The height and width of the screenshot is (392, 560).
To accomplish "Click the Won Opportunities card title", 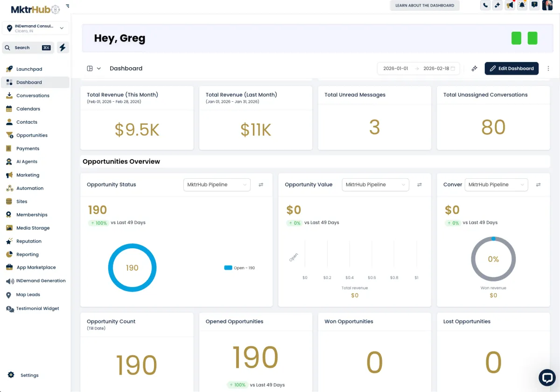I will tap(349, 322).
